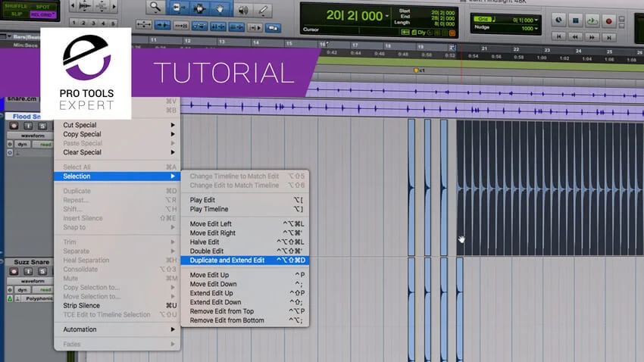Toggle the rightmost blue edit-toolbar button
The height and width of the screenshot is (362, 644).
click(x=273, y=28)
